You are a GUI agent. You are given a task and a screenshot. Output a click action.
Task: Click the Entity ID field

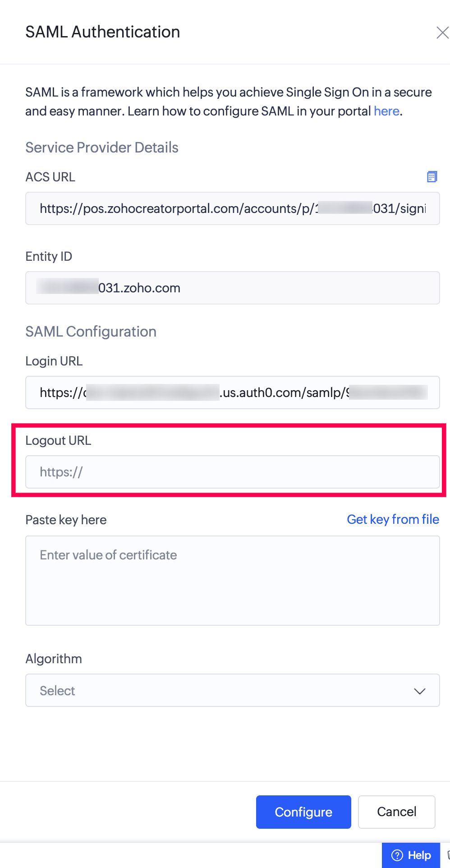coord(232,288)
